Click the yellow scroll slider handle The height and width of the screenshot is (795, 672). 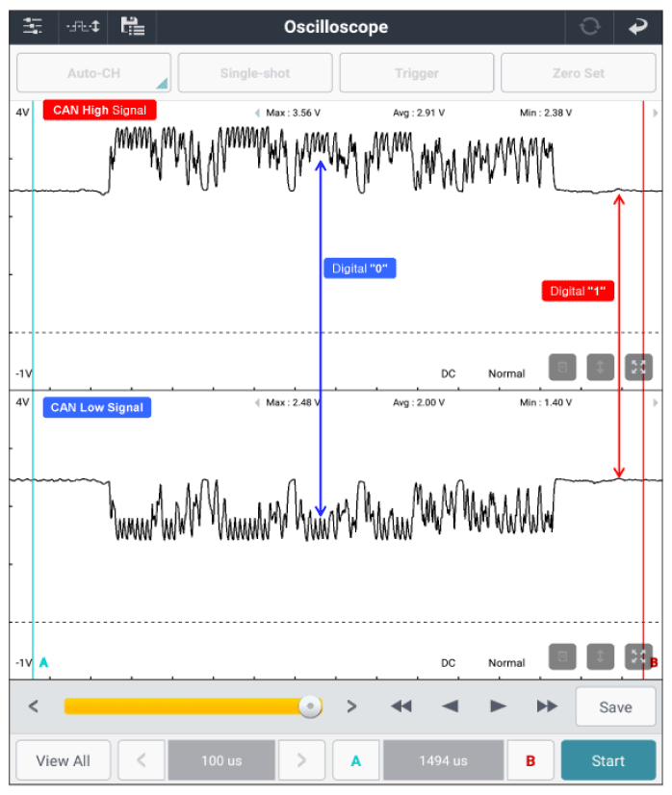310,706
